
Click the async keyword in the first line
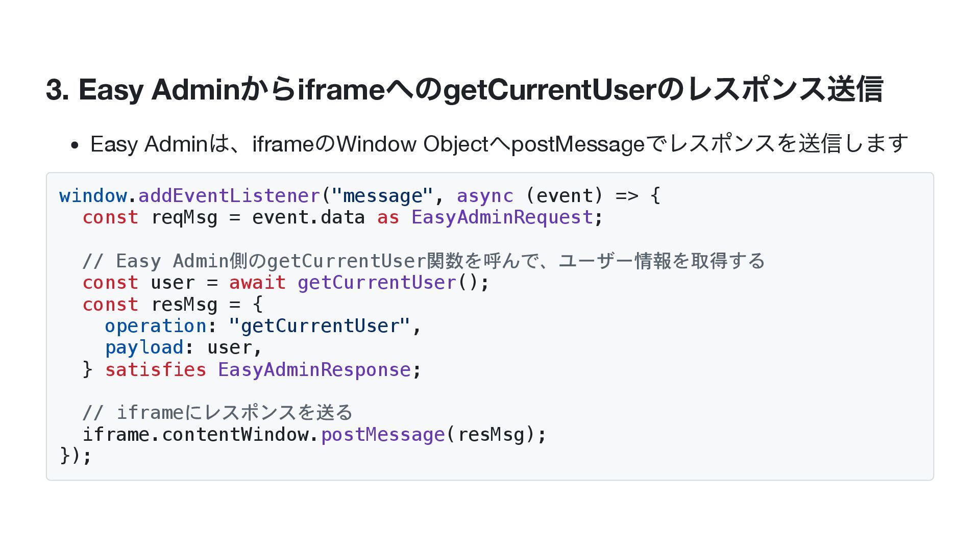point(485,196)
